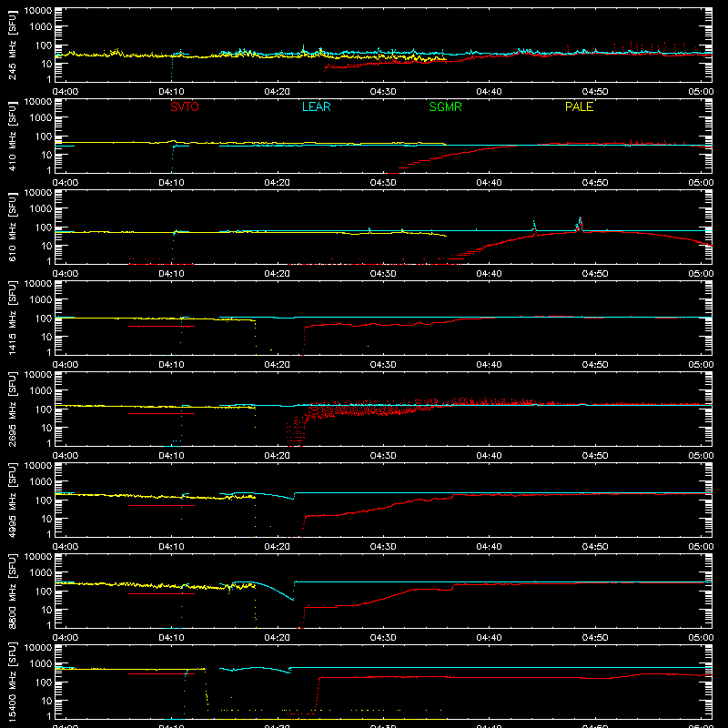Select the 245 MHz [SFU] axis title
This screenshot has height=728, width=728.
12,45
